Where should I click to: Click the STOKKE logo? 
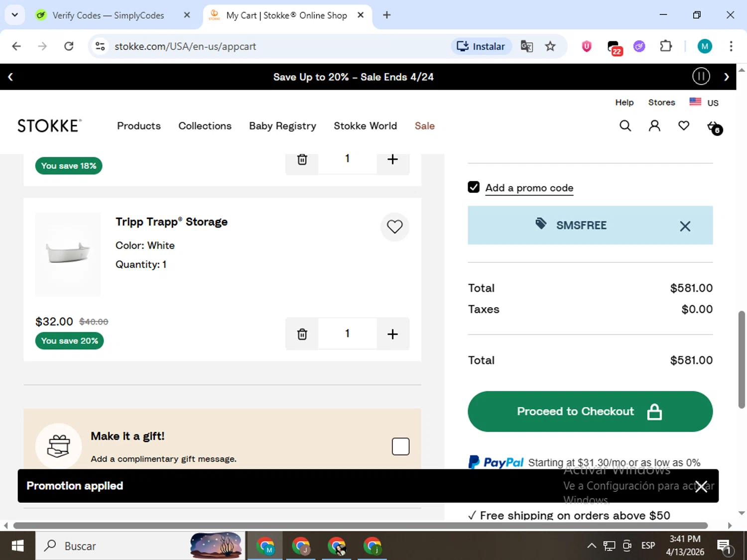point(49,126)
